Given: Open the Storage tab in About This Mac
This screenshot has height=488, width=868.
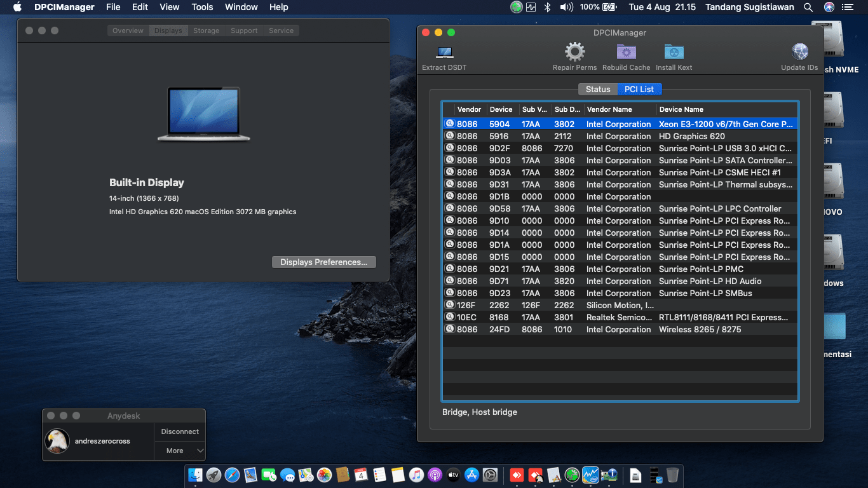Looking at the screenshot, I should click(x=207, y=30).
